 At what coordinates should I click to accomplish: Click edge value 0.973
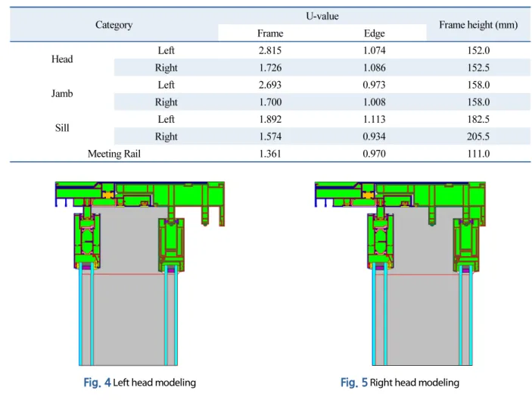coord(375,85)
